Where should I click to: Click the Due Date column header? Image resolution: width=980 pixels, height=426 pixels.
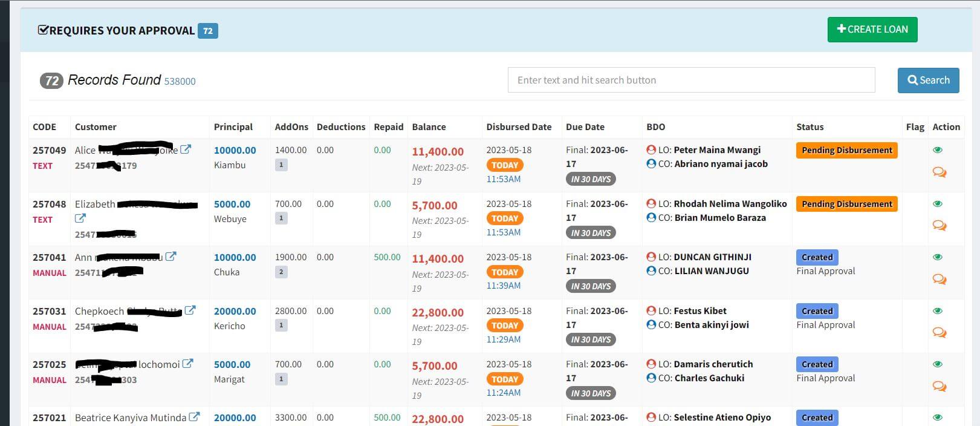point(585,127)
